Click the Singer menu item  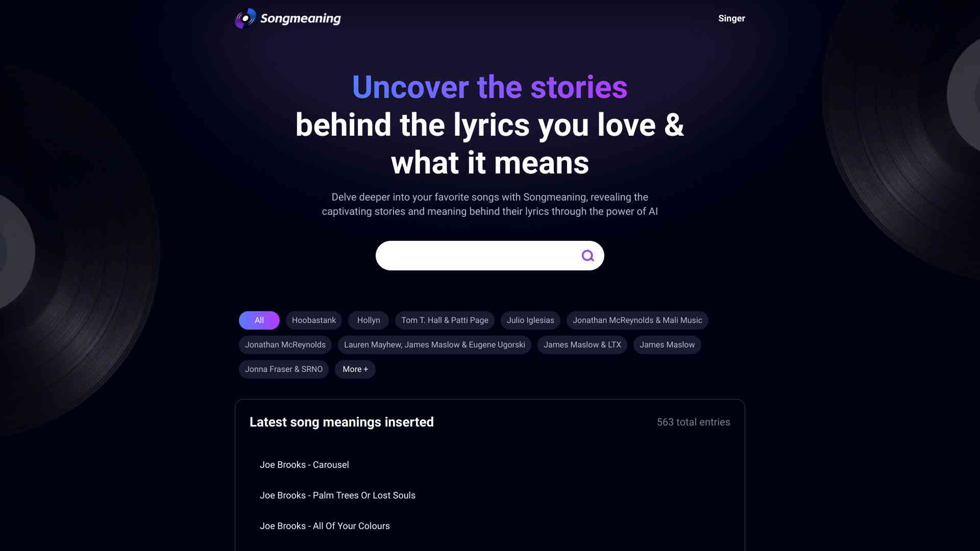[731, 18]
